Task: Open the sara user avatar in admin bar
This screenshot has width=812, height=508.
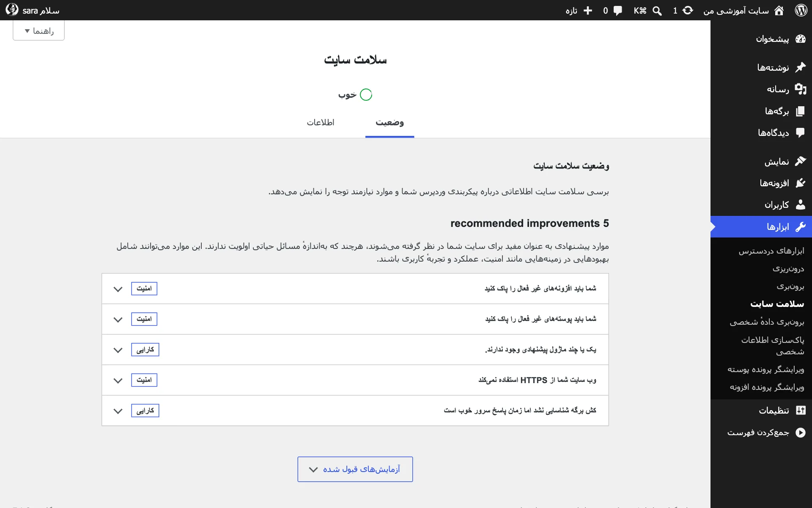Action: pyautogui.click(x=12, y=9)
